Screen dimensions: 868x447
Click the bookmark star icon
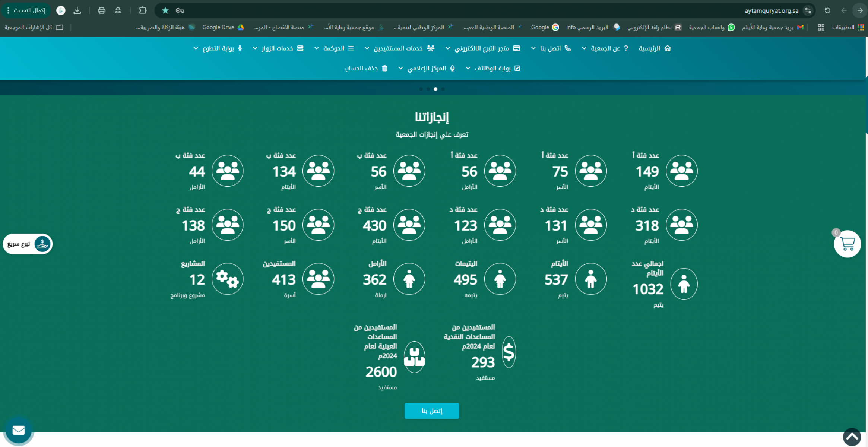coord(165,10)
